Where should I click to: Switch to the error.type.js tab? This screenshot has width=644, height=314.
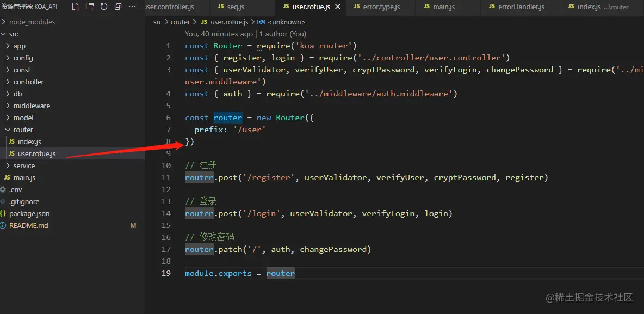(381, 7)
